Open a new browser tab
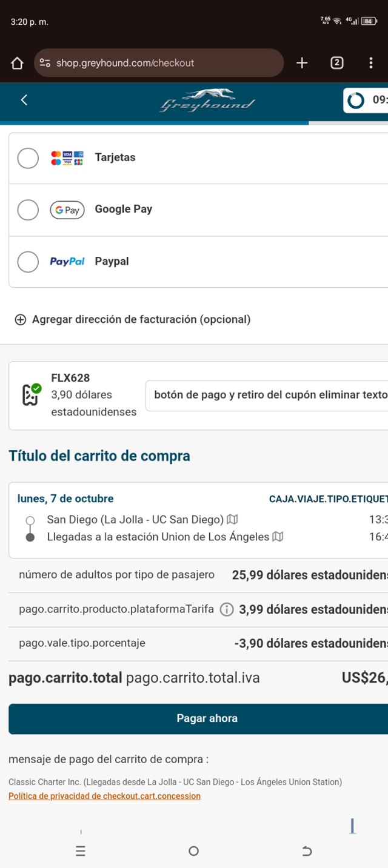The image size is (388, 868). coord(302,63)
